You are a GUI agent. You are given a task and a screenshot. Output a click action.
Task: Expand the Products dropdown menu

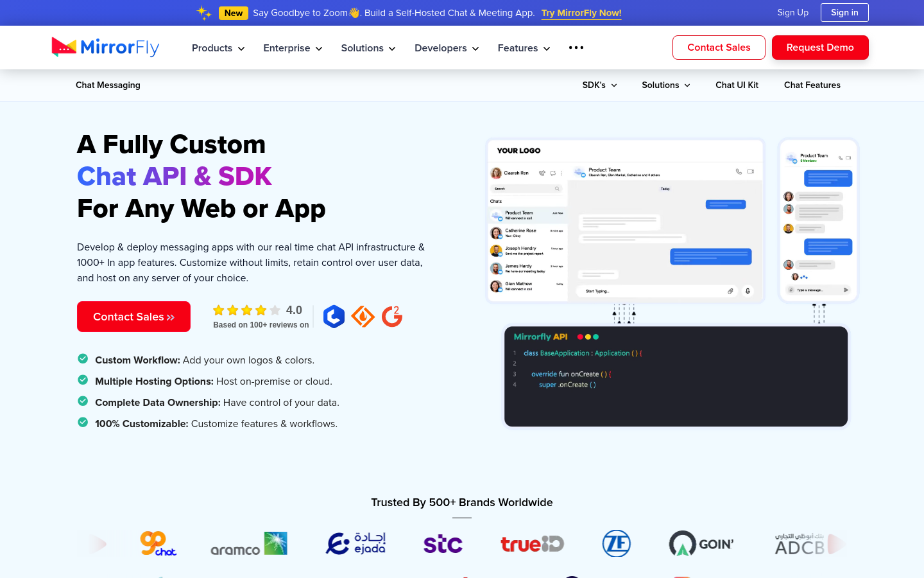click(x=218, y=48)
